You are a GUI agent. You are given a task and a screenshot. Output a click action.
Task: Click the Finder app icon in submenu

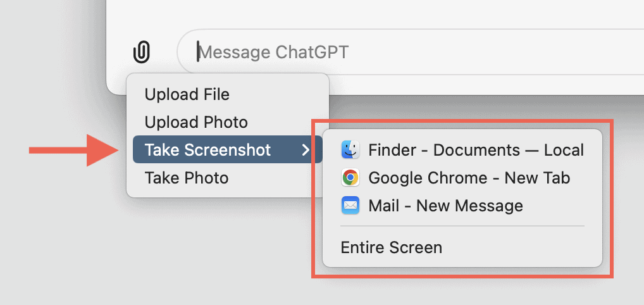coord(350,150)
